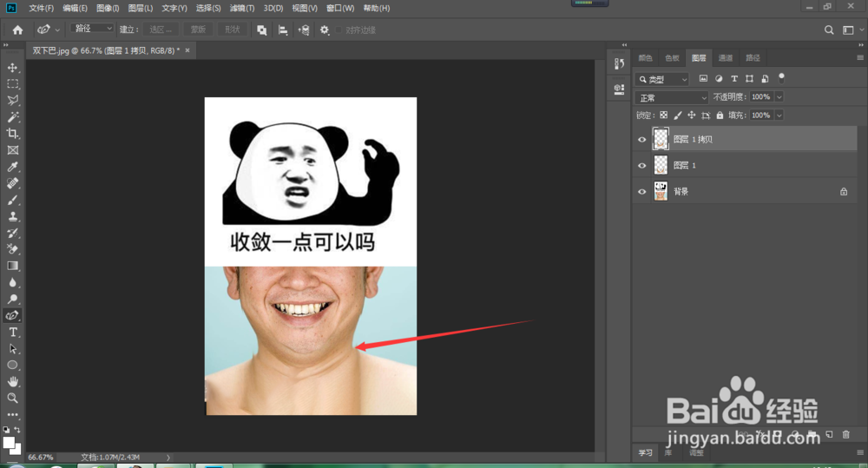
Task: Select the Eraser tool
Action: pos(12,249)
